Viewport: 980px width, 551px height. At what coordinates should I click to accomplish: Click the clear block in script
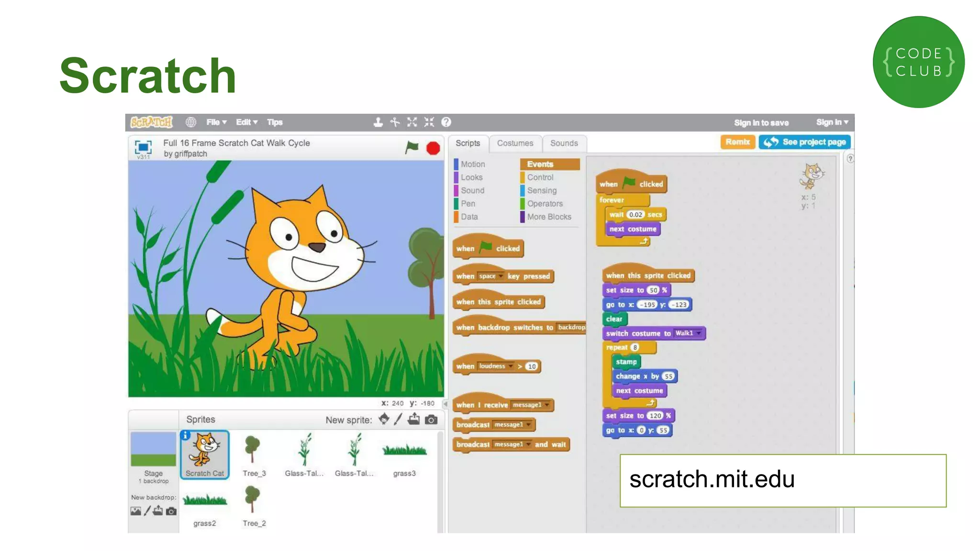coord(614,319)
